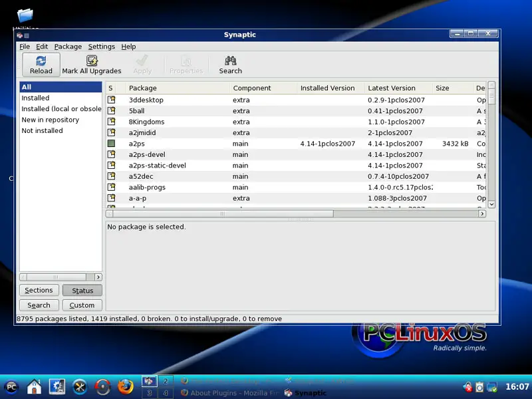Viewport: 532px width, 399px height.
Task: Sort by the Component column header
Action: 263,88
